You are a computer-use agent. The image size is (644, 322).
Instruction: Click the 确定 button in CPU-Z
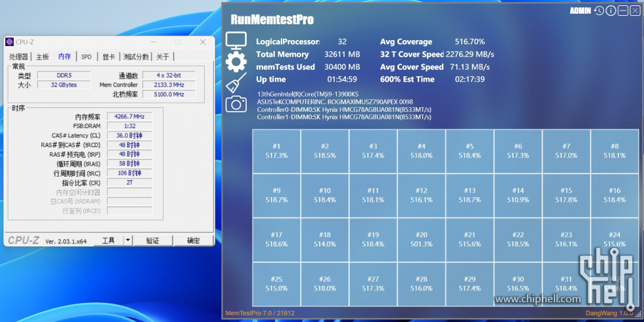click(x=193, y=241)
